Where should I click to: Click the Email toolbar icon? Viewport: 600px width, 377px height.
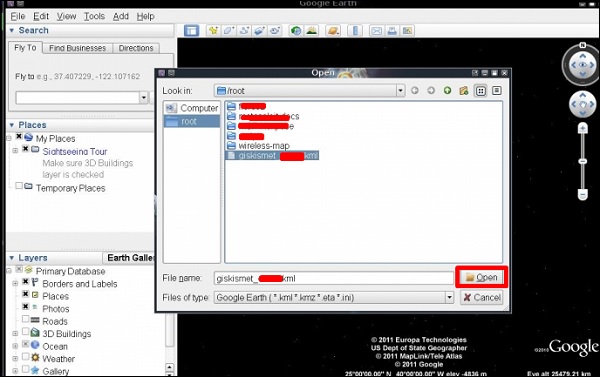[x=377, y=31]
